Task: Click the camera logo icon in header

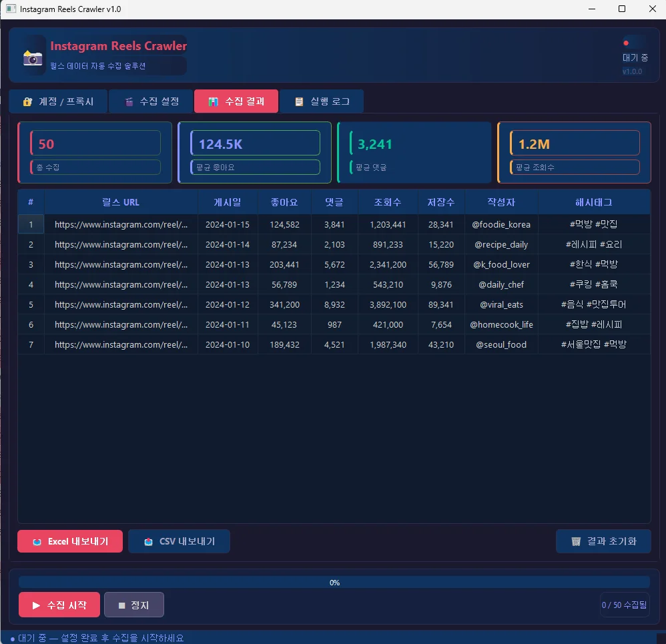Action: pyautogui.click(x=33, y=58)
